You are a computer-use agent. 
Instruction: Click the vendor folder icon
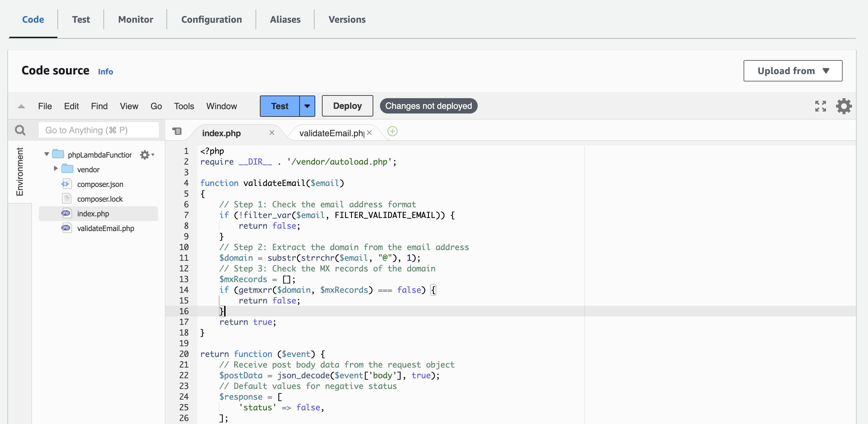point(67,169)
